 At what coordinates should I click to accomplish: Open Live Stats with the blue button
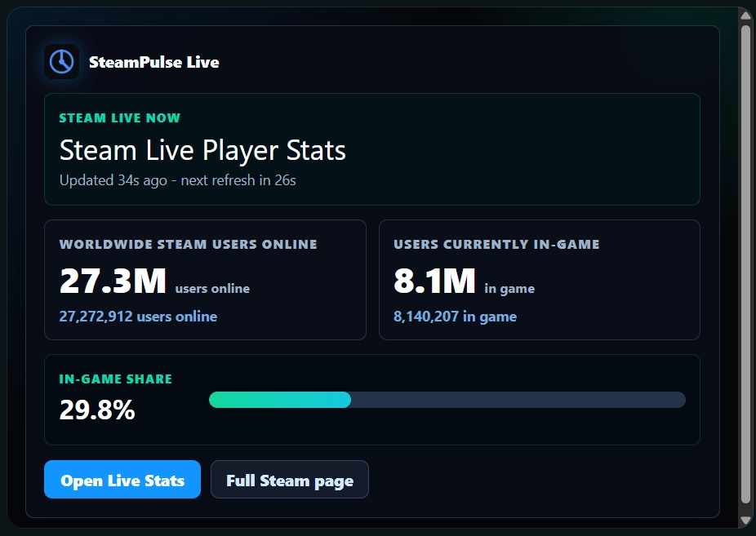click(x=122, y=479)
